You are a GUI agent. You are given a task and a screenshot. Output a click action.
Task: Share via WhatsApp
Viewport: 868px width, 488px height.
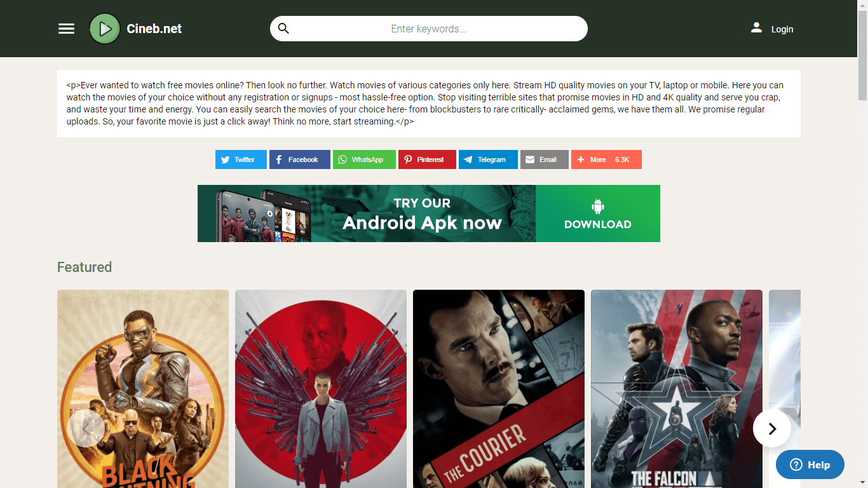click(x=364, y=159)
